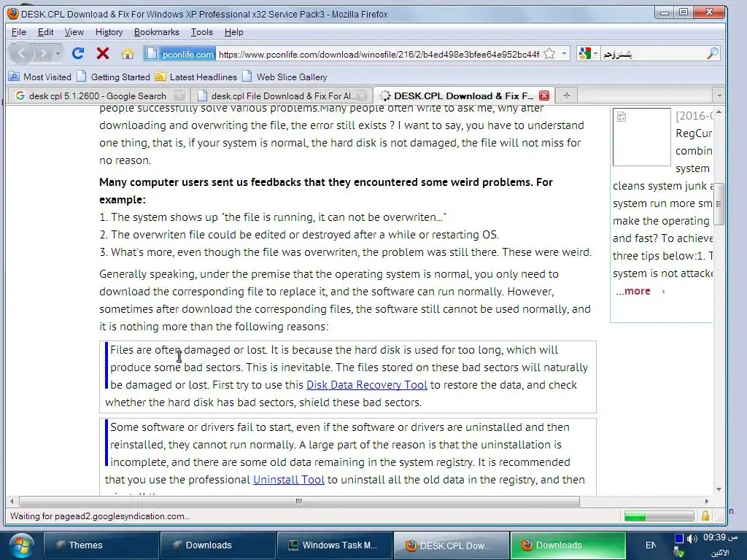
Task: Switch to the green Firefox Downloads taskbar button
Action: pos(568,545)
